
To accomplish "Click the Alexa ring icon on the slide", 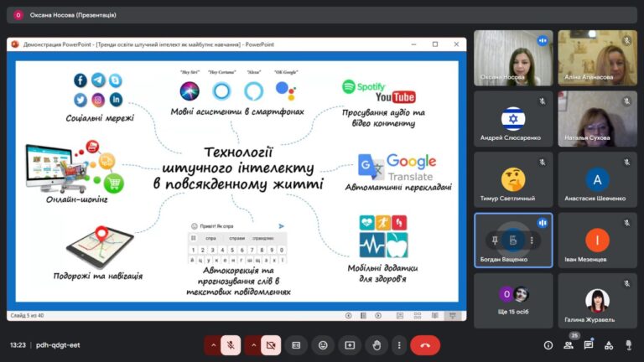I will pos(253,91).
